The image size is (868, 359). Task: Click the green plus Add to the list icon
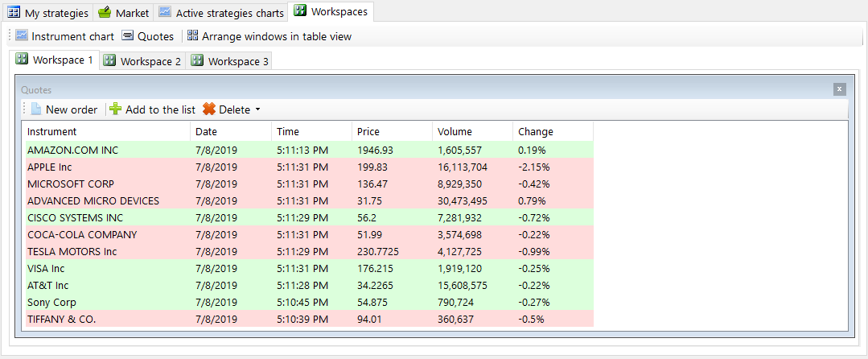tap(116, 109)
